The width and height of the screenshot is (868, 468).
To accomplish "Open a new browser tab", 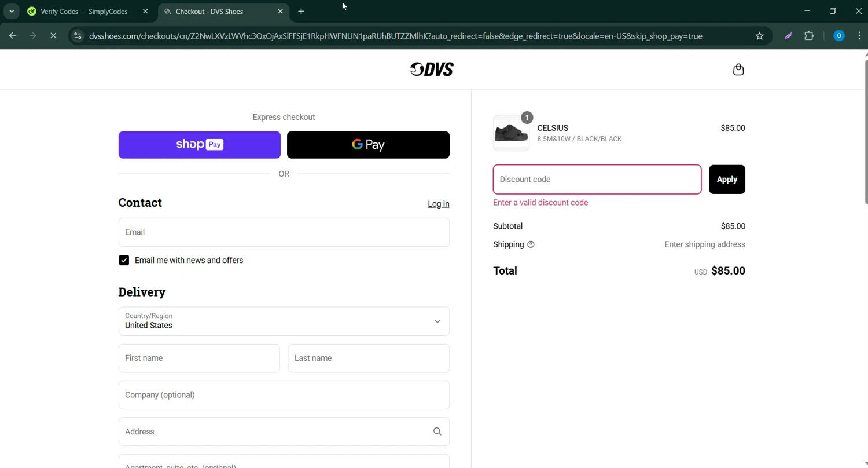I will (301, 11).
